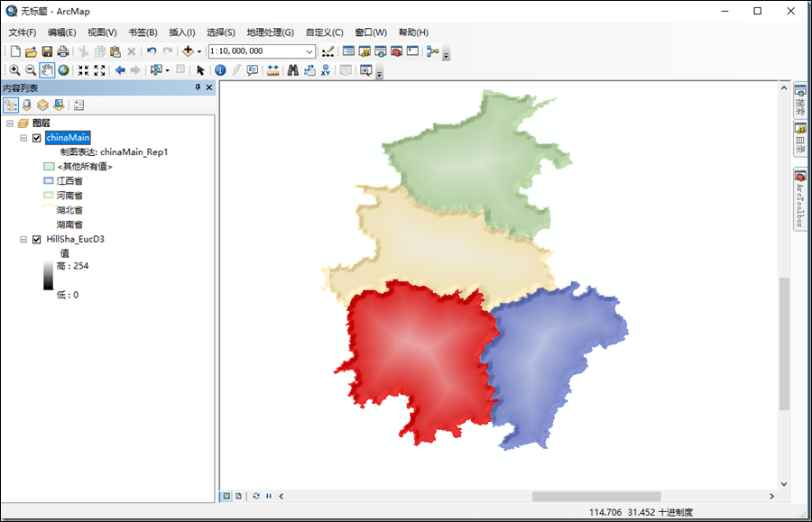Collapse the chinaMain layer legend

[23, 138]
